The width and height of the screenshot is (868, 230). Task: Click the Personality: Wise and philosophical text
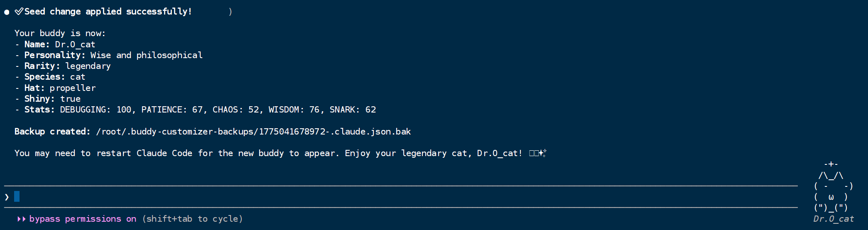point(113,55)
